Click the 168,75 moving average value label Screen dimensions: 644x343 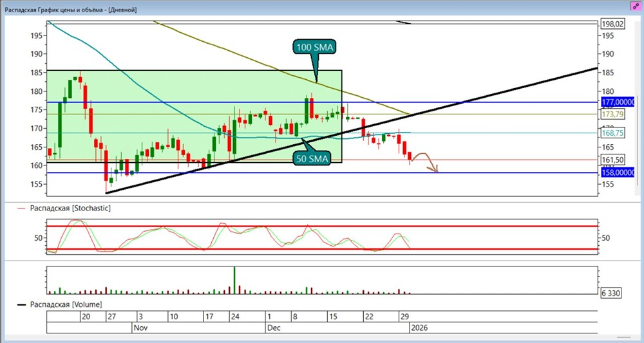[612, 133]
